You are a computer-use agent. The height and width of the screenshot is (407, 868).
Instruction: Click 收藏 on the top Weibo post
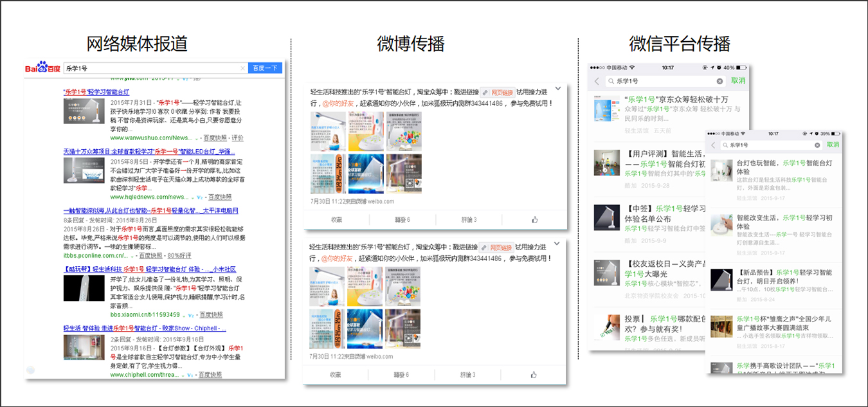tap(336, 220)
